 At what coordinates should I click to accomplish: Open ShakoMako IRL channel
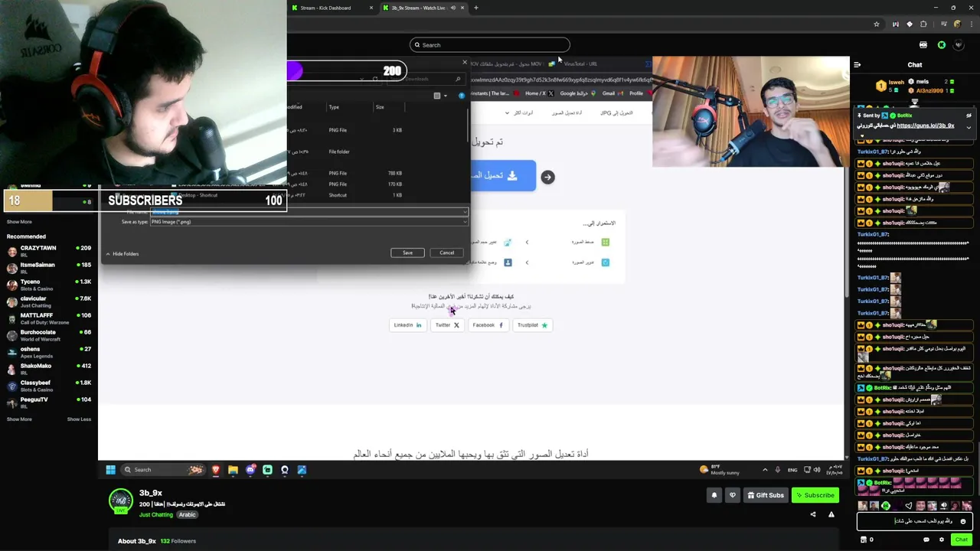[x=49, y=369]
